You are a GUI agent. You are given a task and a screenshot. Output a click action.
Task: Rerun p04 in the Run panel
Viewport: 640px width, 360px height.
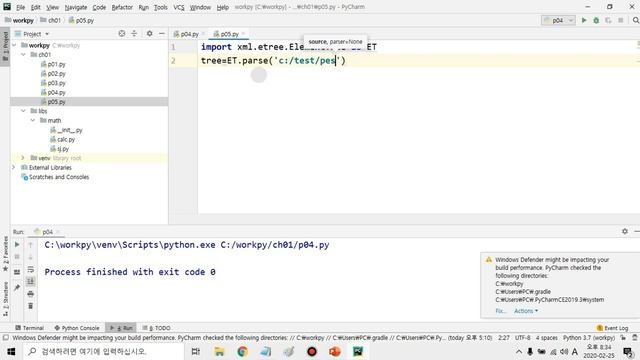(17, 244)
